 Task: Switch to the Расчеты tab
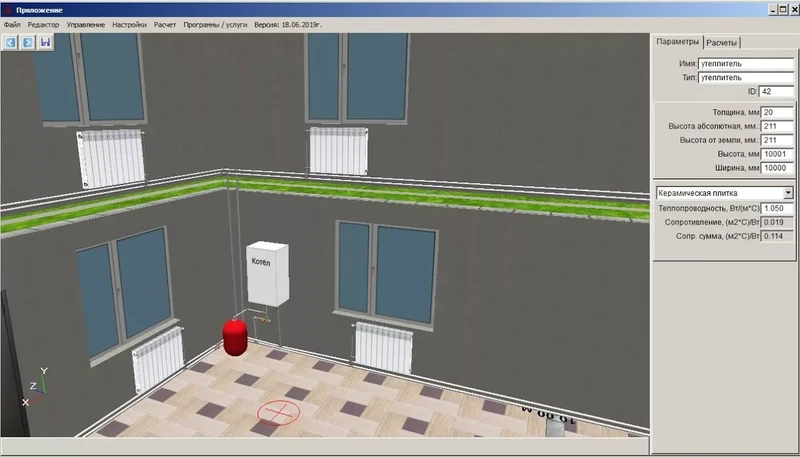(x=721, y=42)
